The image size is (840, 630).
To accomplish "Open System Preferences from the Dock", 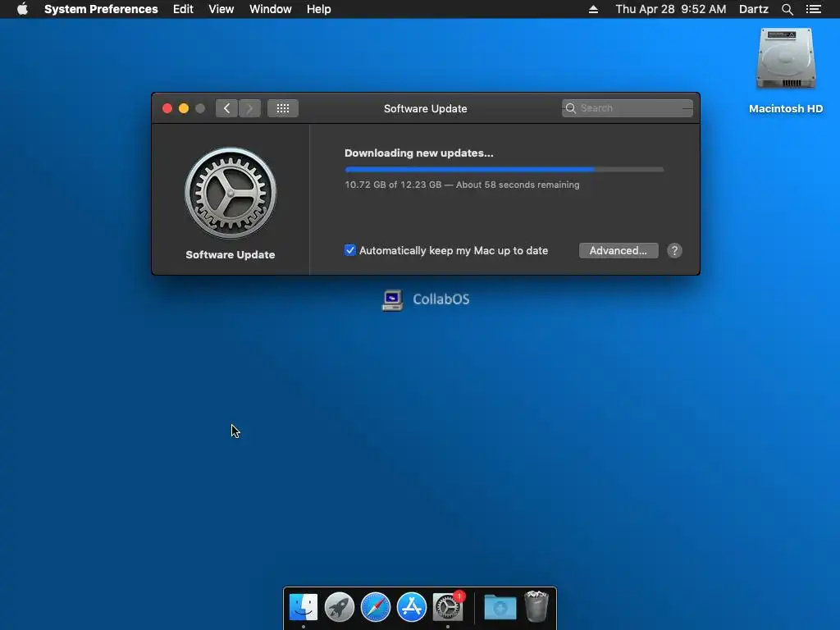I will click(448, 607).
